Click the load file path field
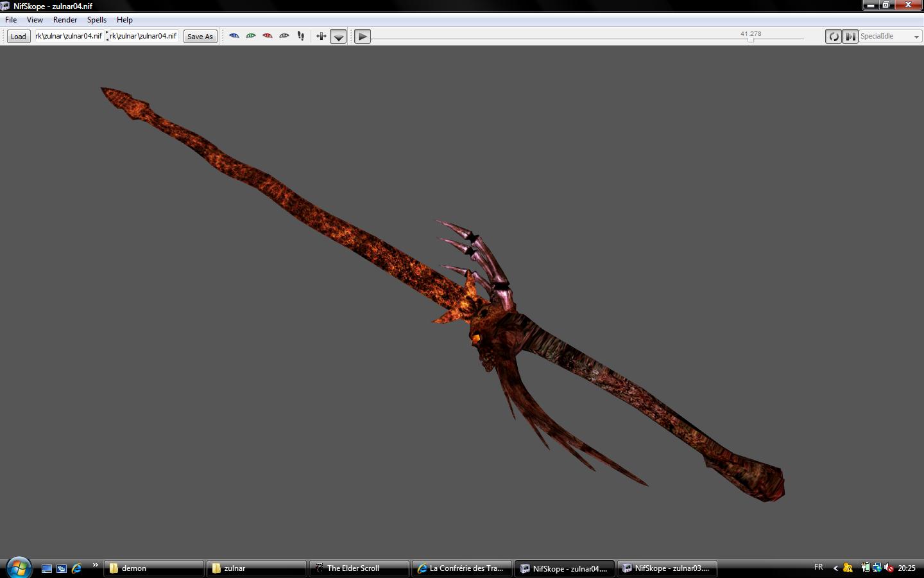The image size is (924, 578). [69, 36]
